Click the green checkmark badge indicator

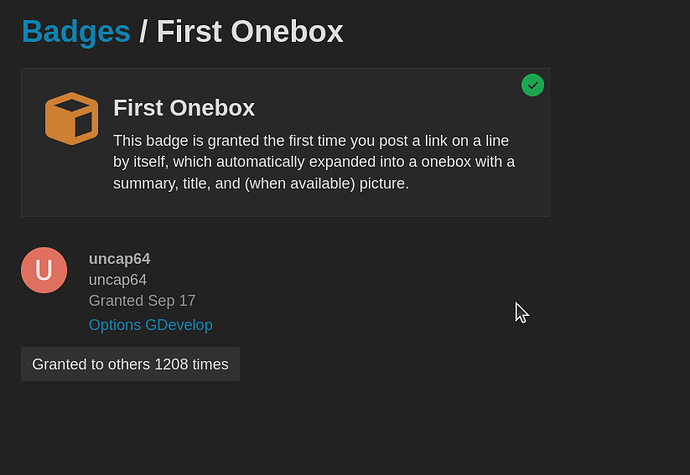(533, 85)
